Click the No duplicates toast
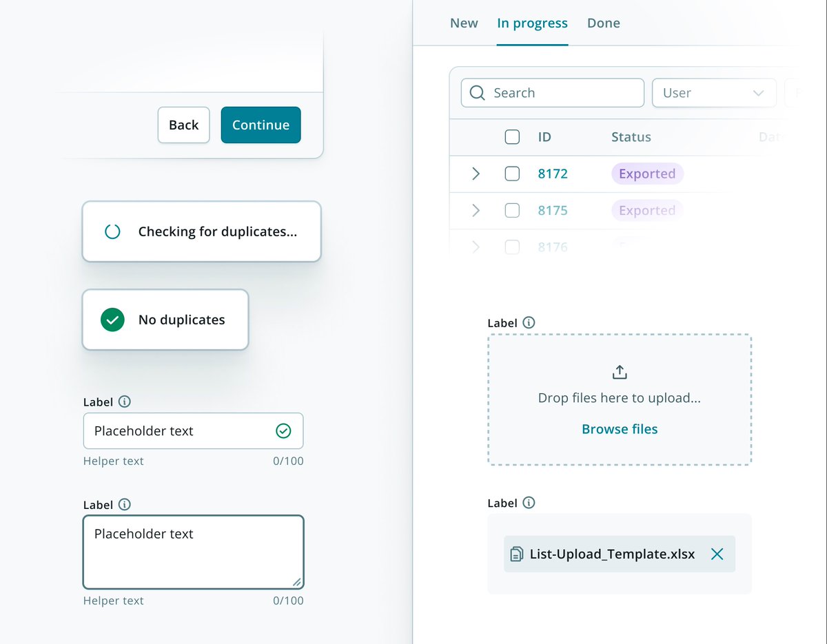827x644 pixels. (165, 320)
